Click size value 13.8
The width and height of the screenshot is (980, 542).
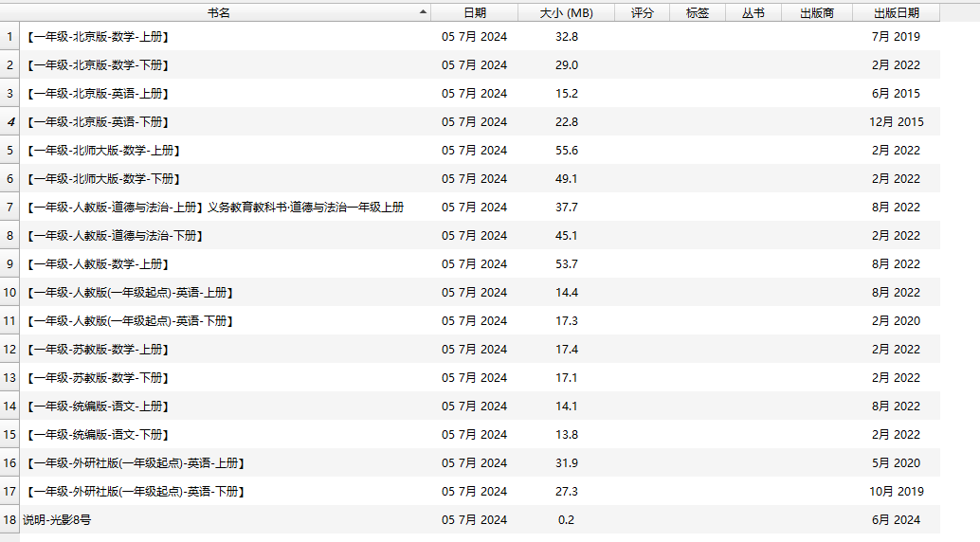point(567,435)
